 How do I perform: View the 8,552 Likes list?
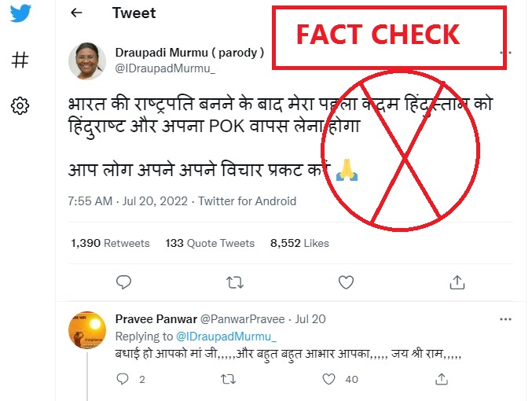pos(299,243)
